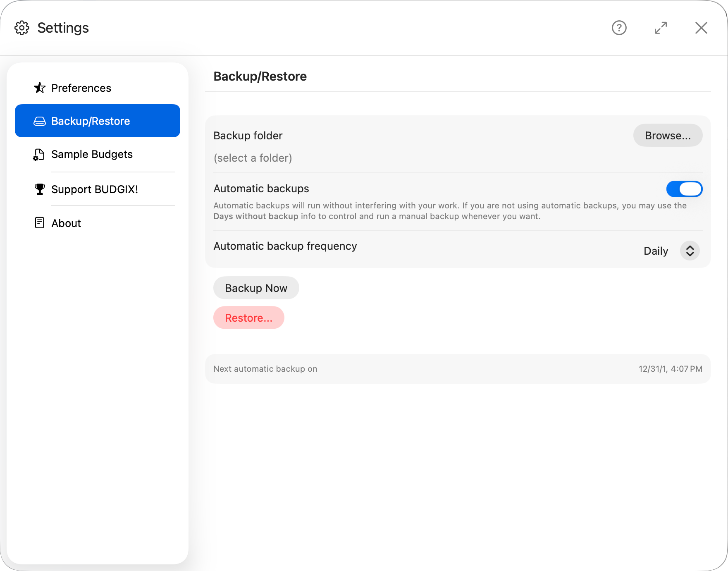Change Daily frequency using the selector chevrons
728x571 pixels.
tap(690, 251)
